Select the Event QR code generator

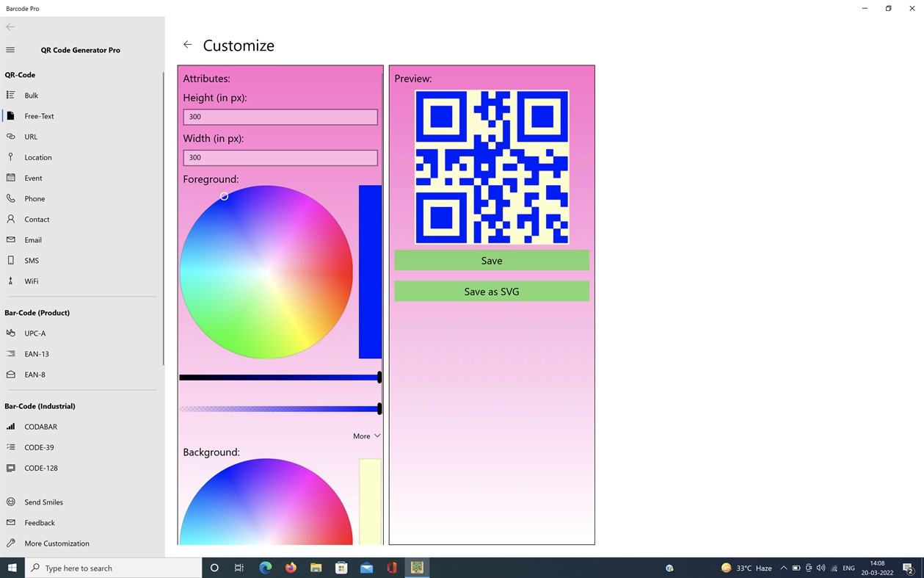(33, 178)
